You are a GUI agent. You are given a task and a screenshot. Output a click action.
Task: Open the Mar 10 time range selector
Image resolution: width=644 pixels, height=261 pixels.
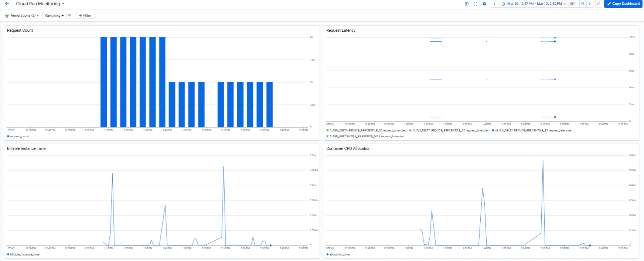[534, 4]
